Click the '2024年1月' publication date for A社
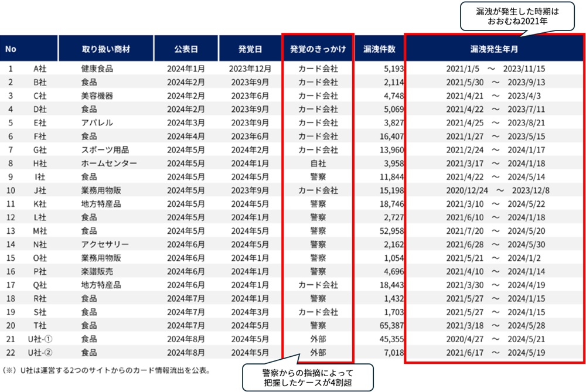 [186, 69]
